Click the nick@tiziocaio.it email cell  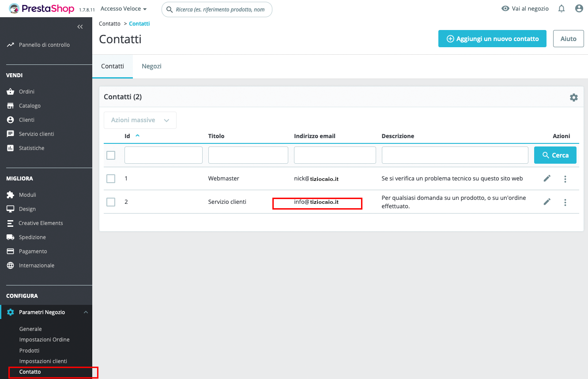click(x=316, y=179)
